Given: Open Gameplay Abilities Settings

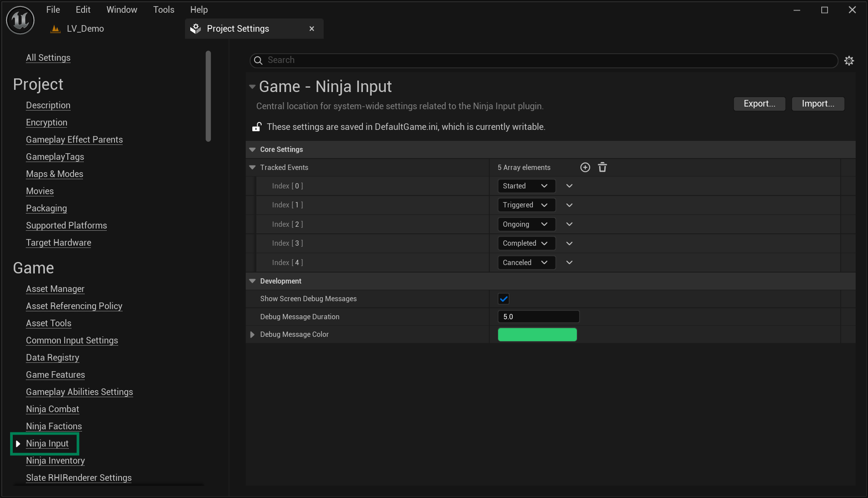Looking at the screenshot, I should (79, 392).
